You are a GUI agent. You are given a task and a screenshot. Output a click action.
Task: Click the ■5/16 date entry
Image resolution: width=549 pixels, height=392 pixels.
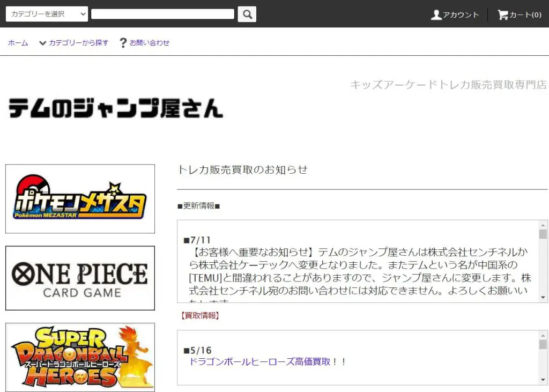pos(197,350)
